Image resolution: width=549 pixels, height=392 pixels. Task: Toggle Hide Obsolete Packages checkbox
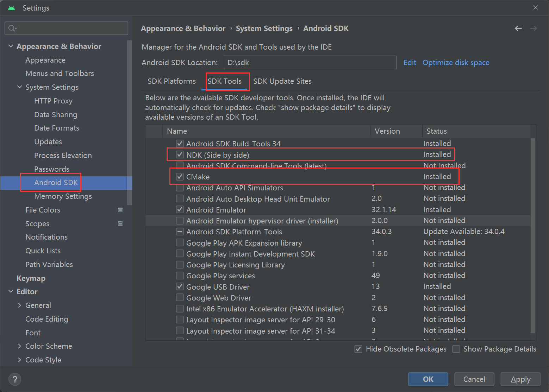coord(358,349)
